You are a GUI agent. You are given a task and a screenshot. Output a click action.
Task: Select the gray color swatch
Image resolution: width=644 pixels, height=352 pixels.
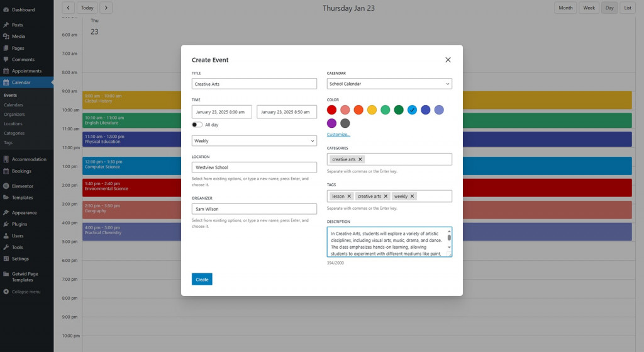(x=345, y=123)
